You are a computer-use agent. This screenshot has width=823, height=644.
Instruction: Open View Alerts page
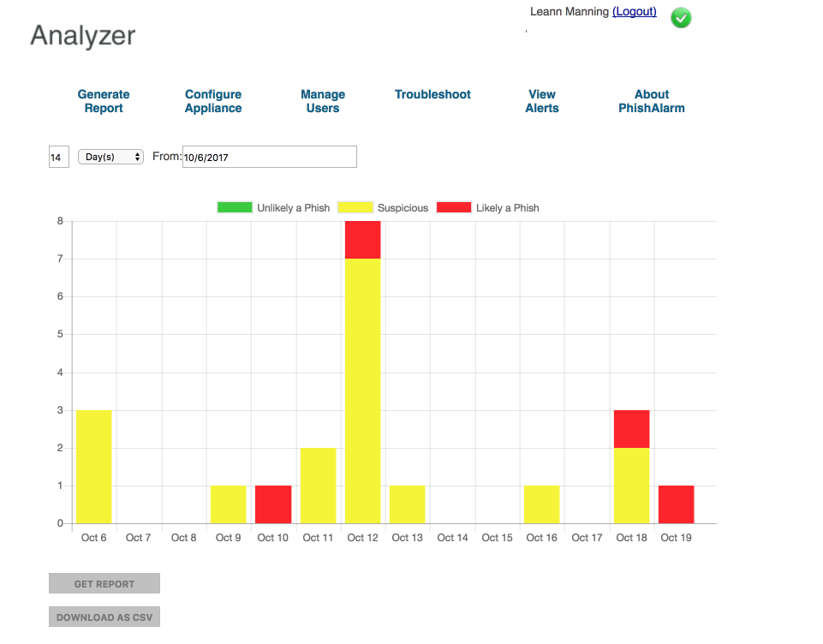click(542, 101)
